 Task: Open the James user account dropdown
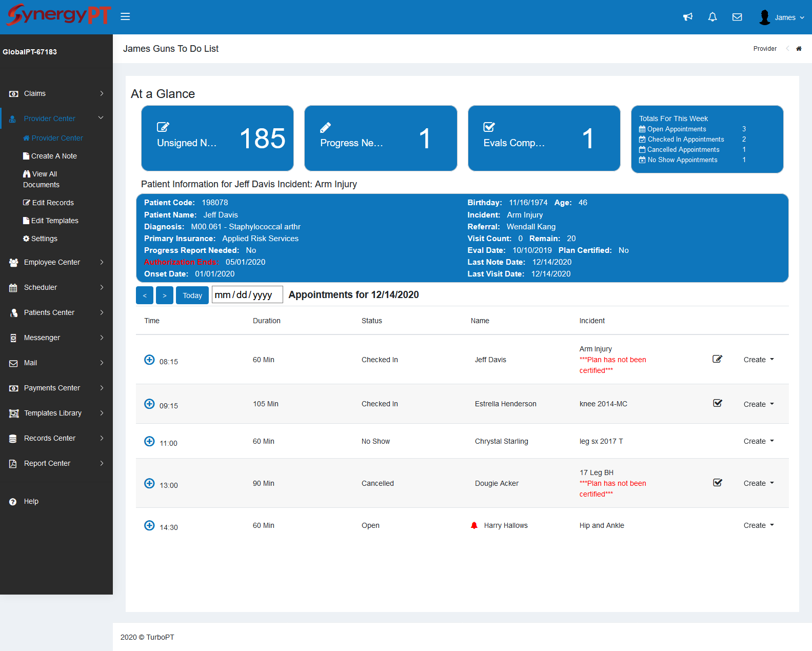[x=781, y=17]
